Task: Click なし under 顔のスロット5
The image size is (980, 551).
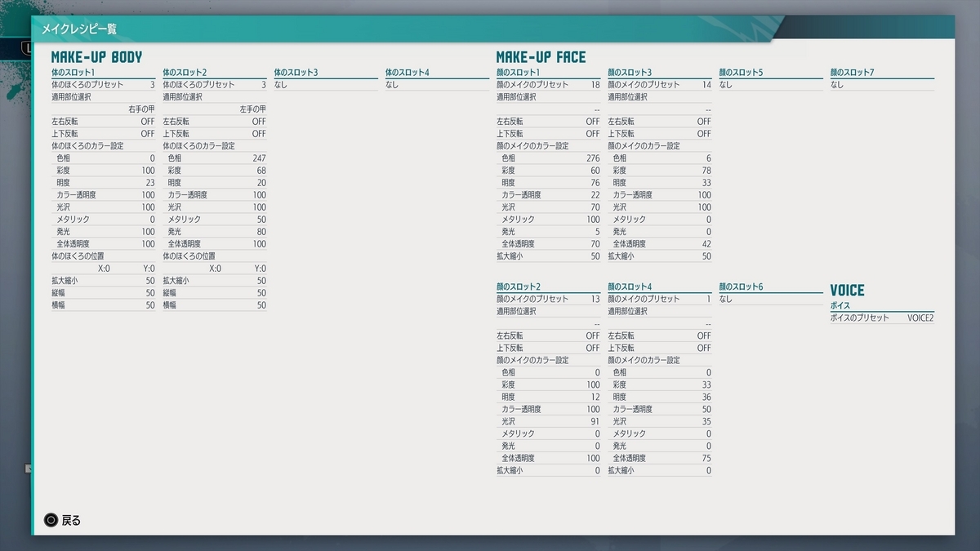Action: 726,85
